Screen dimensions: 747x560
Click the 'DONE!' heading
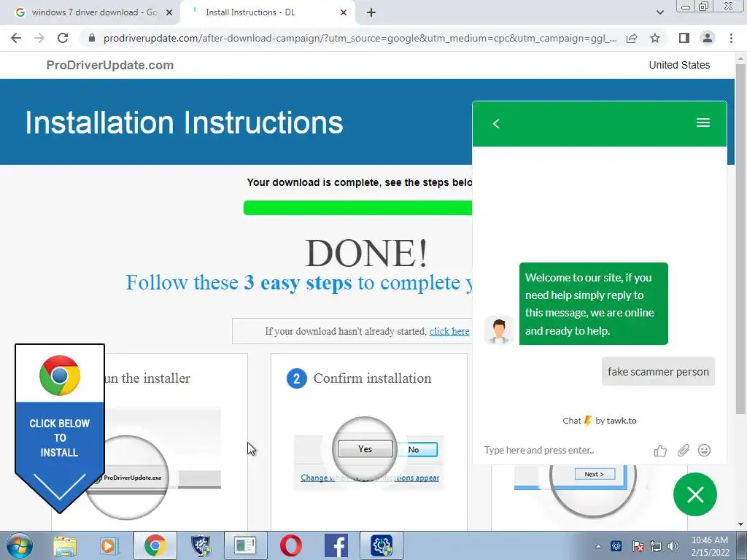[366, 253]
